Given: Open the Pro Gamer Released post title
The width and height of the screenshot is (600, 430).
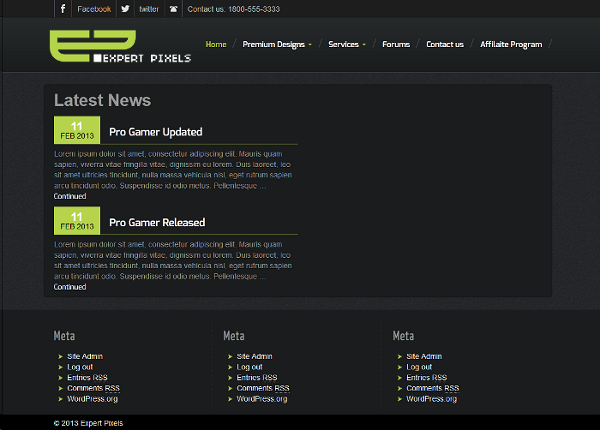Looking at the screenshot, I should click(x=157, y=222).
